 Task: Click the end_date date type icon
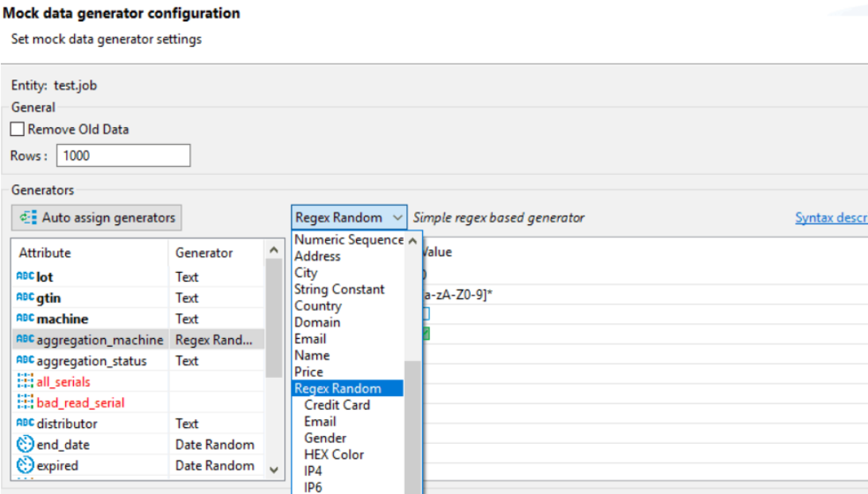[25, 445]
